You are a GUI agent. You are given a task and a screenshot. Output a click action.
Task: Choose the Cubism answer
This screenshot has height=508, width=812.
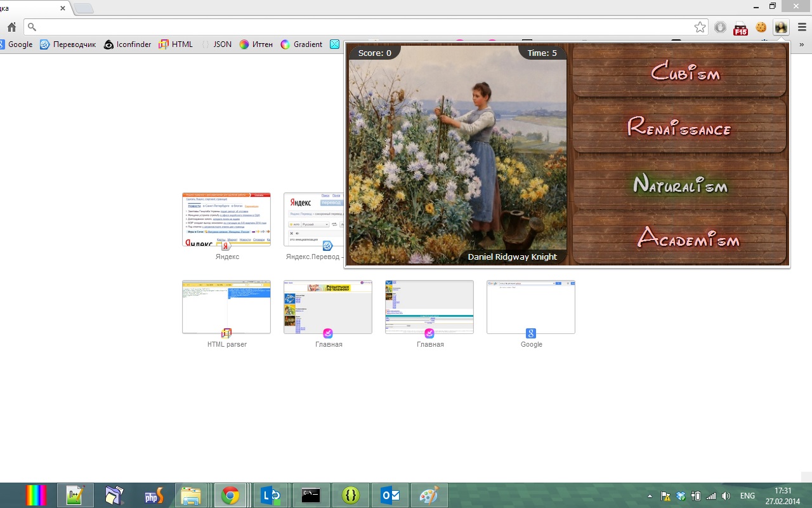(679, 70)
